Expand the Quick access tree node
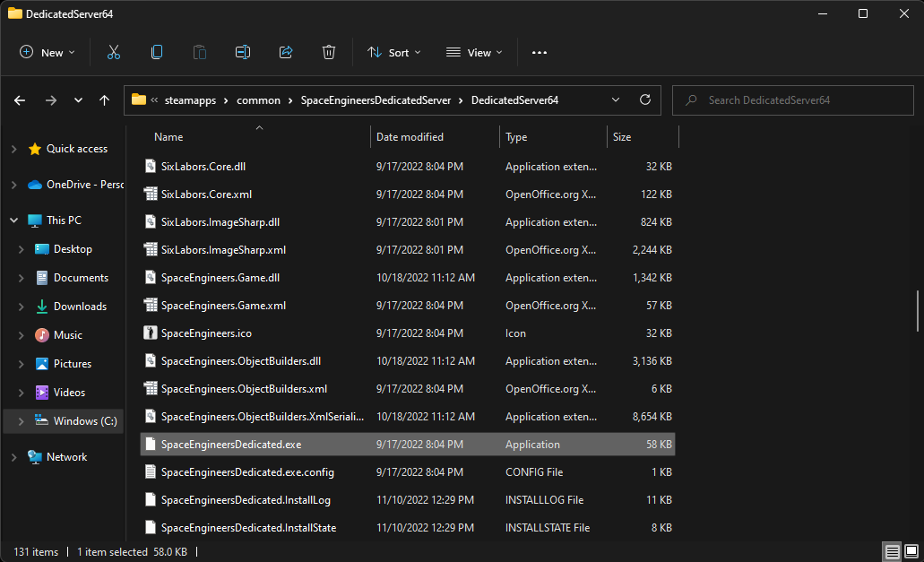This screenshot has height=562, width=924. click(x=14, y=149)
